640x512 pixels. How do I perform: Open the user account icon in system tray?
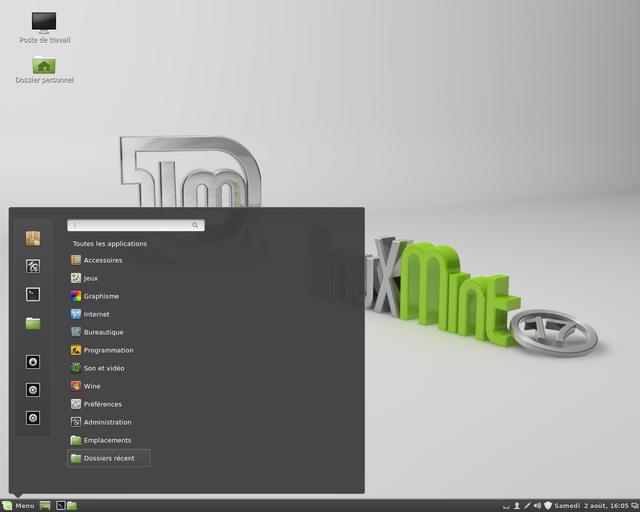pos(516,505)
